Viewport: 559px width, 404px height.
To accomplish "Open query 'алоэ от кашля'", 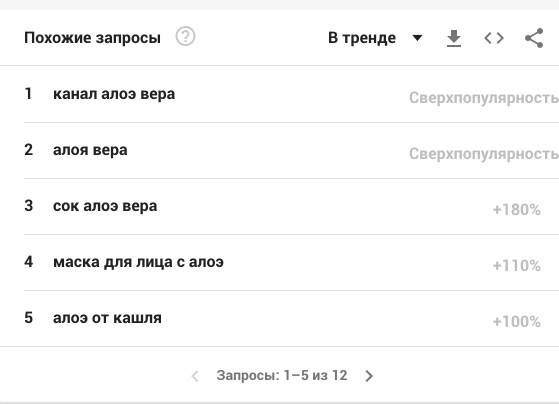I will click(x=107, y=318).
